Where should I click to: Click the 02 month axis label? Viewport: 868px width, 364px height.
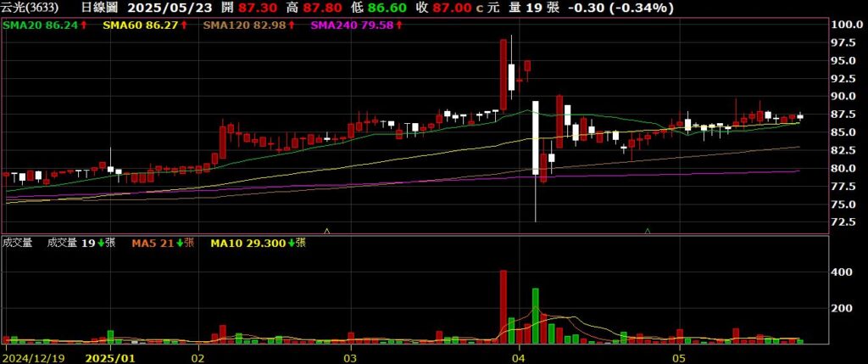point(198,358)
